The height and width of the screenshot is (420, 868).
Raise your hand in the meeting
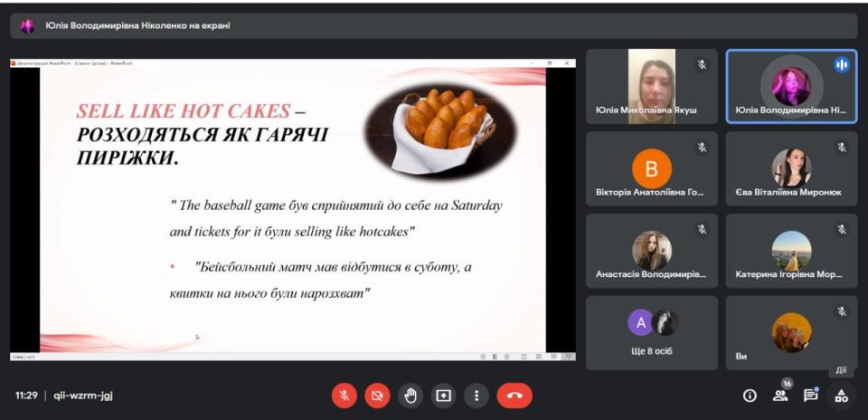[x=410, y=396]
